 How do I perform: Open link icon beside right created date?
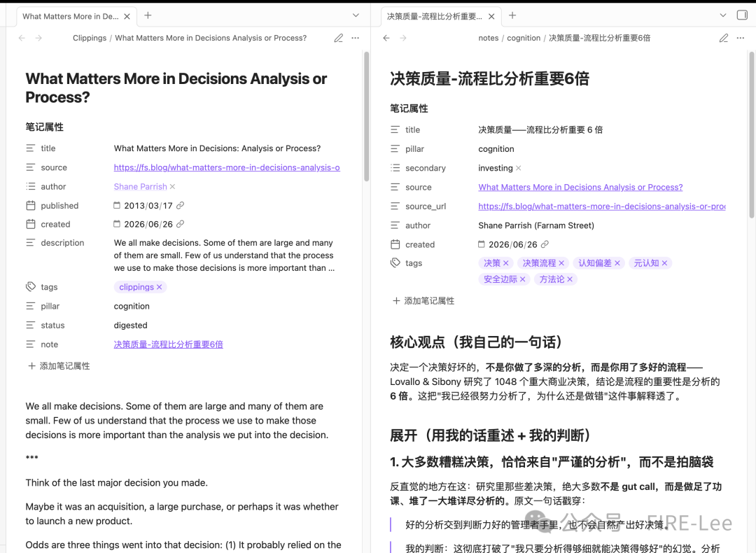[545, 244]
